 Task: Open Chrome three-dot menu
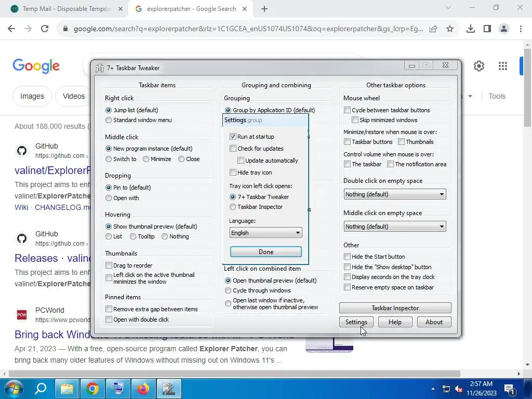(521, 29)
